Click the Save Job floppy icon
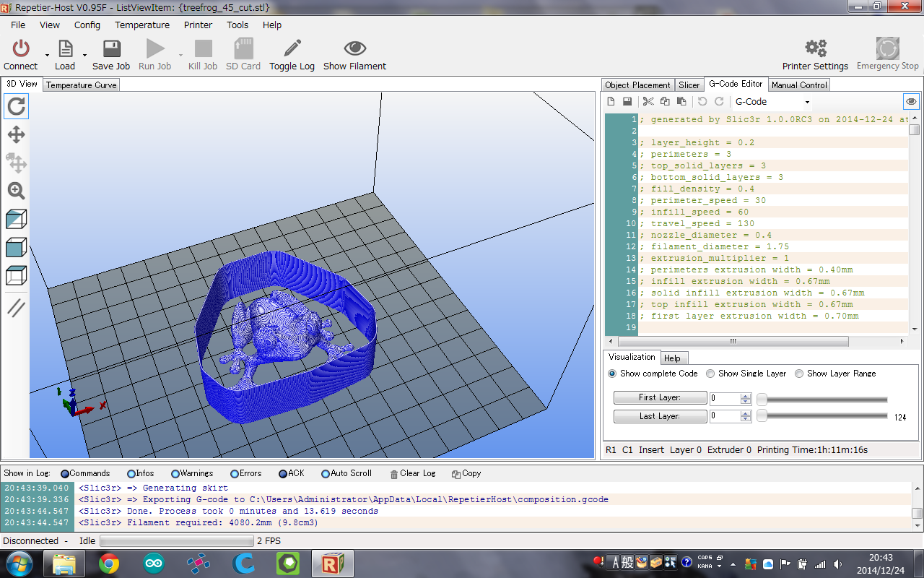The width and height of the screenshot is (924, 578). (111, 48)
